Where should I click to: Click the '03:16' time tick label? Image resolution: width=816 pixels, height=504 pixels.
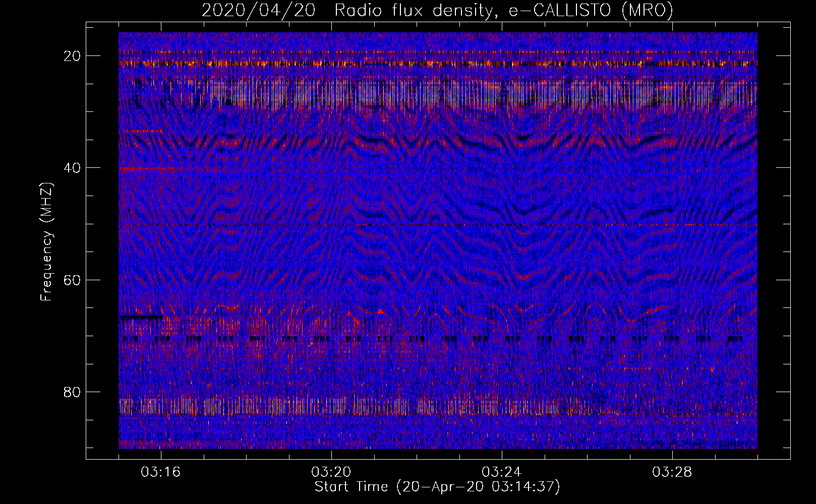(161, 472)
